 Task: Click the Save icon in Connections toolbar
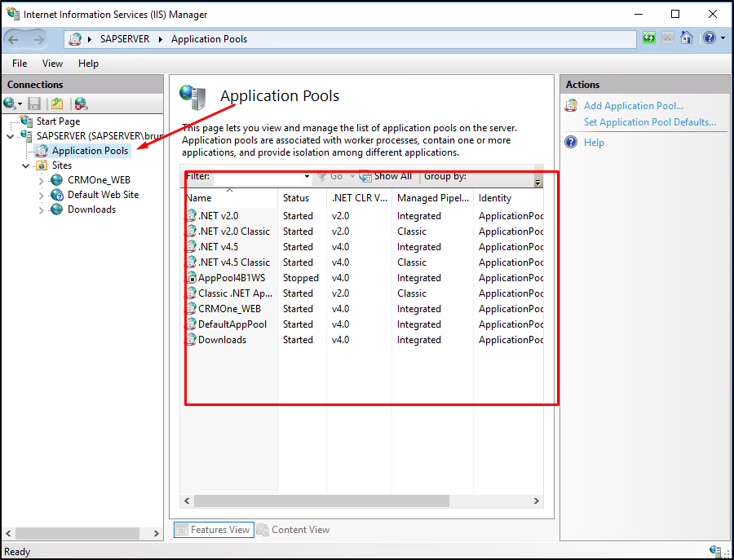(34, 104)
